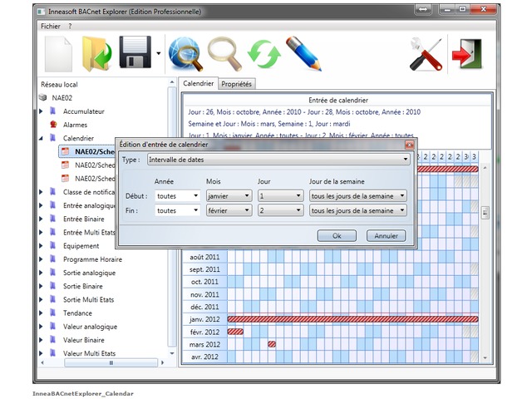Expand the Accumulateur tree node
The height and width of the screenshot is (399, 532).
41,111
